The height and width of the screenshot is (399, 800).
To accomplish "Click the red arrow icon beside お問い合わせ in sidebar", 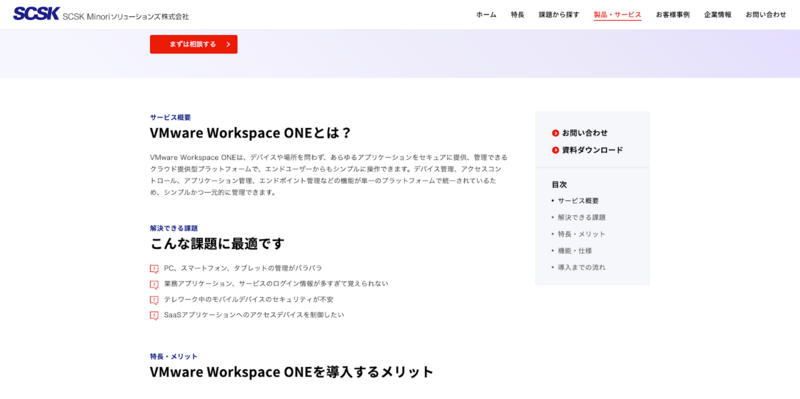I will click(556, 133).
